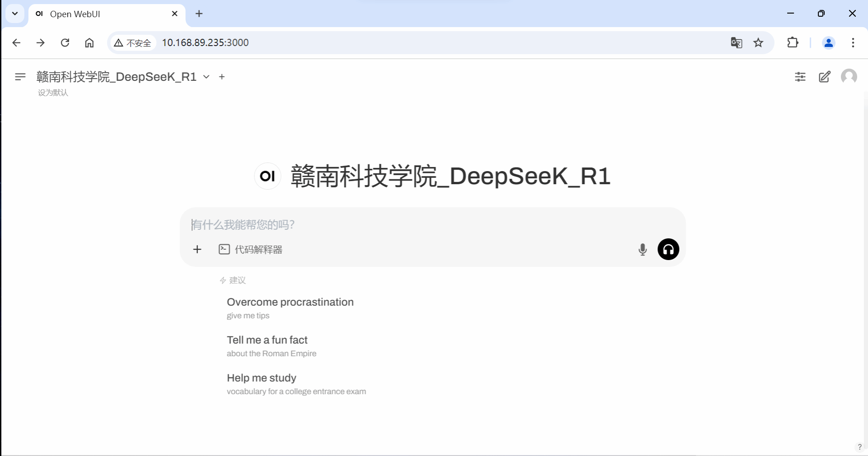The width and height of the screenshot is (868, 456).
Task: Open the user profile avatar menu
Action: [x=849, y=77]
